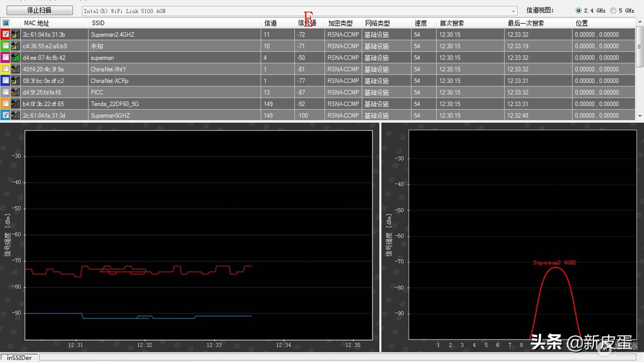Viewport: 644px width, 362px height.
Task: Click the inSSIDer label in status bar
Action: click(x=19, y=358)
